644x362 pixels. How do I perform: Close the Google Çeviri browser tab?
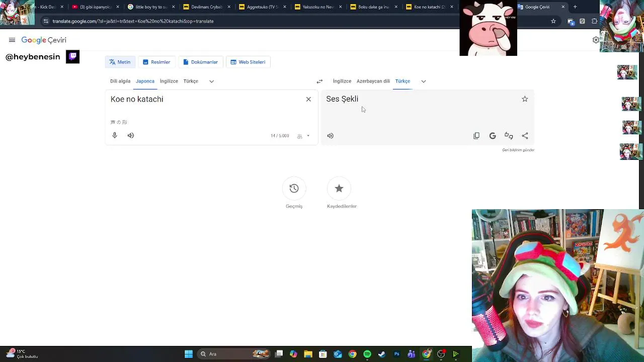[x=563, y=7]
